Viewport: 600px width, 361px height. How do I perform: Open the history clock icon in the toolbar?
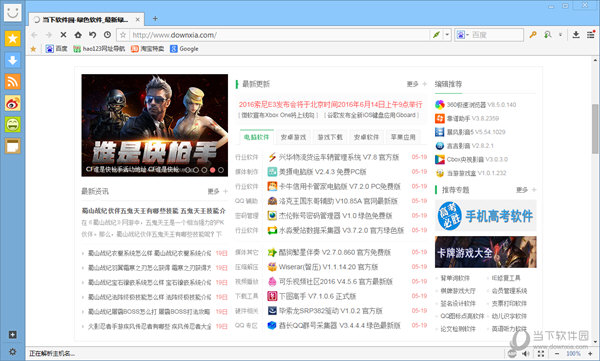pos(108,35)
